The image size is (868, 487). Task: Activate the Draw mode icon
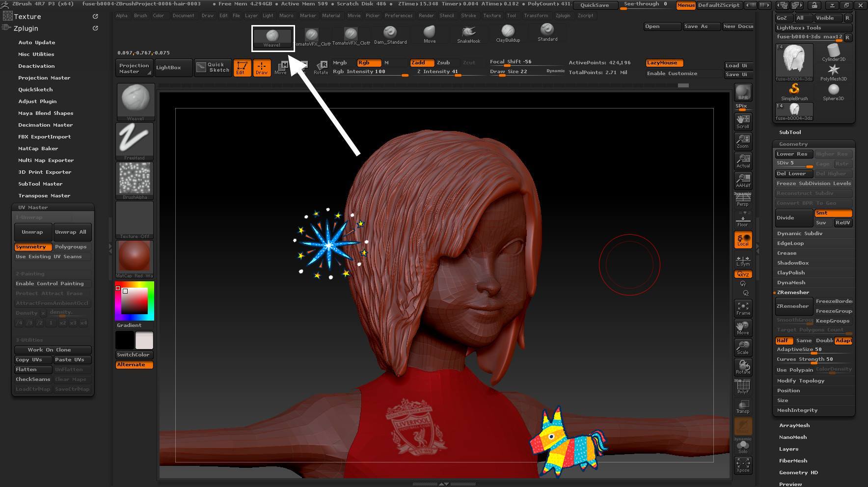tap(262, 68)
